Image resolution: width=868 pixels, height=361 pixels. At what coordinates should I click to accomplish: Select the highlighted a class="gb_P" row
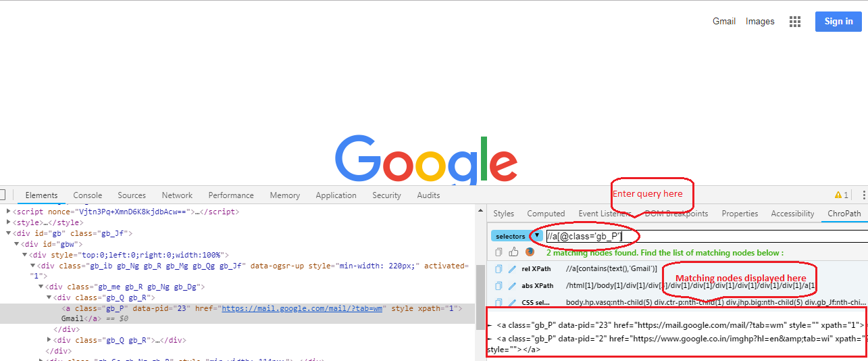(x=237, y=313)
